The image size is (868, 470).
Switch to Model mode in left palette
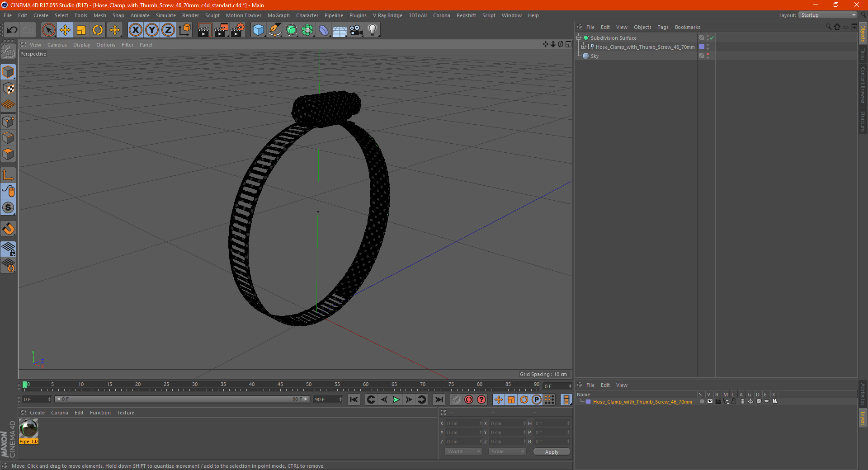click(8, 72)
